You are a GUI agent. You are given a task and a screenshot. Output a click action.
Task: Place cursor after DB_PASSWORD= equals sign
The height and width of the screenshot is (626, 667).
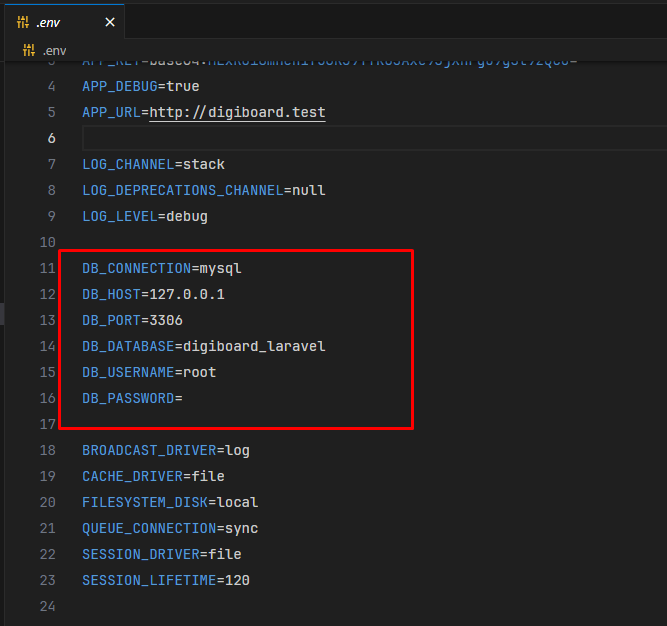coord(183,398)
